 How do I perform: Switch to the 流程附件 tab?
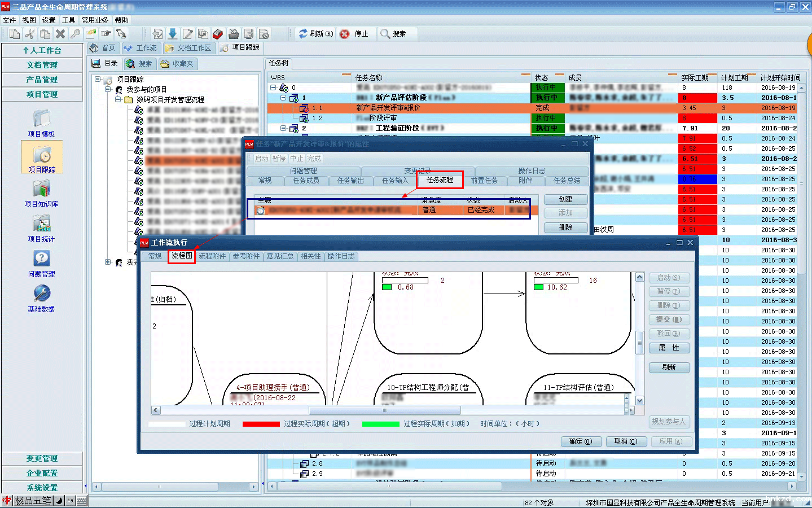tap(212, 256)
